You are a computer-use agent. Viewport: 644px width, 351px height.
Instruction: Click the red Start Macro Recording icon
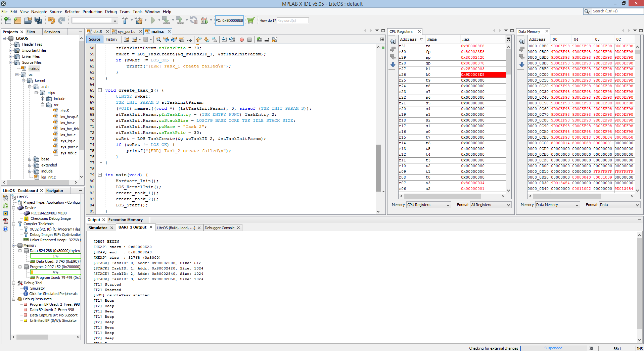[x=241, y=40]
